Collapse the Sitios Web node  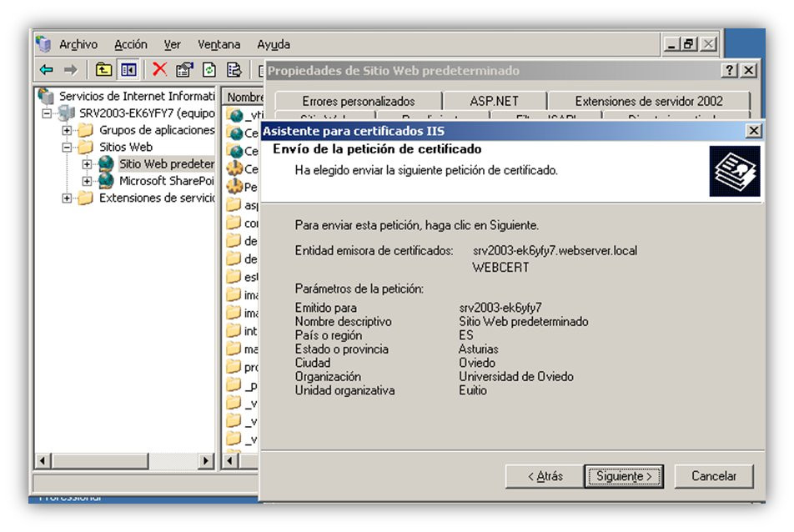tap(67, 148)
